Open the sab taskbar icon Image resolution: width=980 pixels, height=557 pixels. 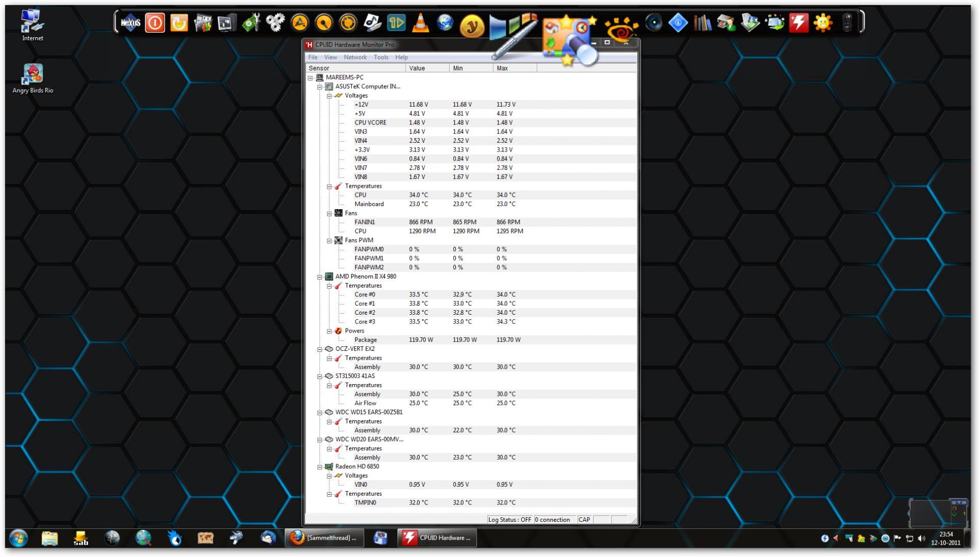point(81,538)
